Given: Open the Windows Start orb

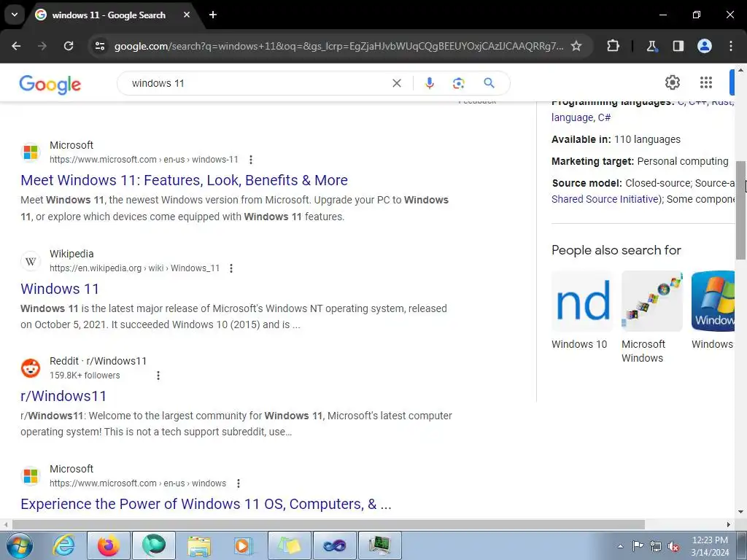Looking at the screenshot, I should click(20, 545).
